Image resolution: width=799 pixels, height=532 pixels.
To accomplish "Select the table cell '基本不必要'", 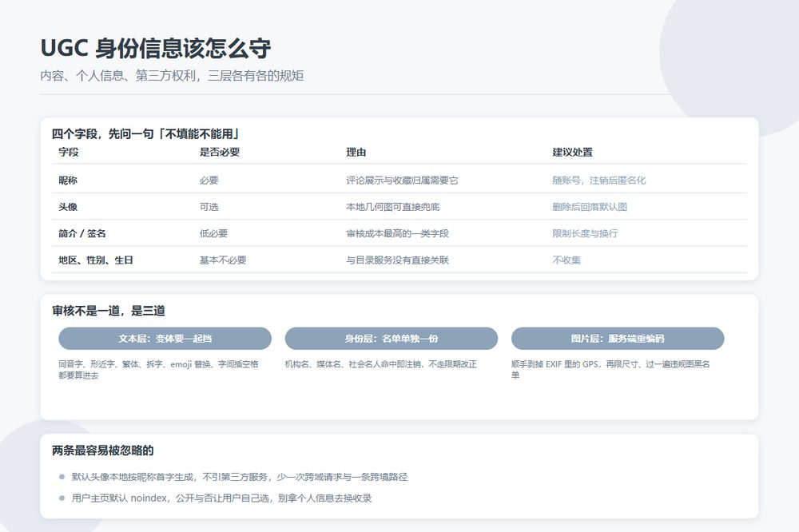I will (223, 260).
